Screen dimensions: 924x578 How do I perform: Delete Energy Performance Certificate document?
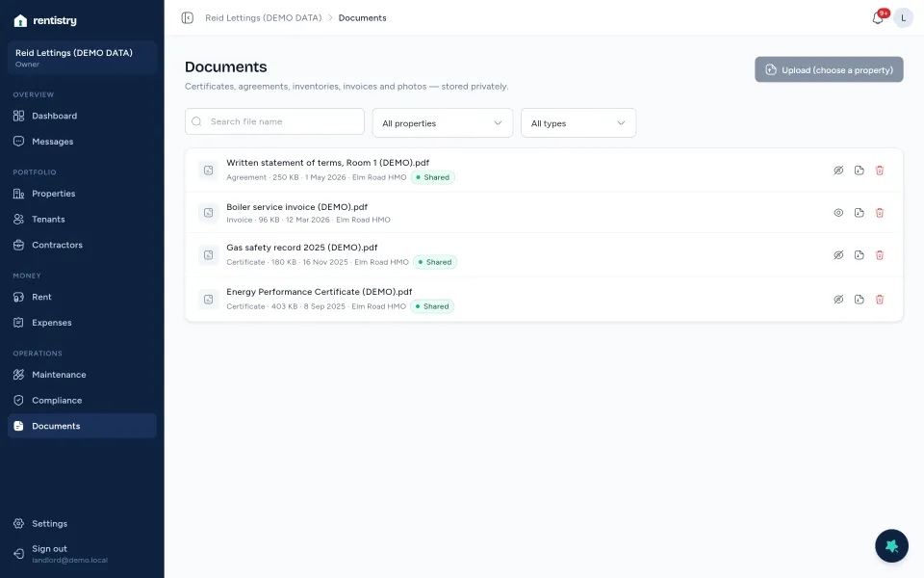(880, 300)
